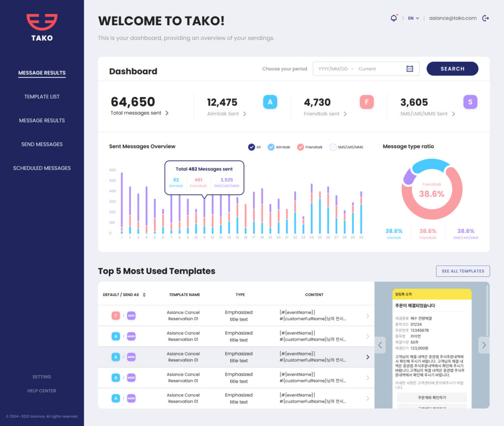This screenshot has width=504, height=426.
Task: Click the period date range input field
Action: click(x=359, y=69)
